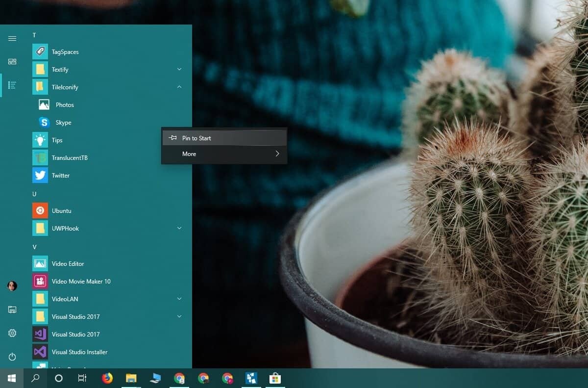Image resolution: width=588 pixels, height=388 pixels.
Task: Click the Power button in Start sidebar
Action: tap(12, 357)
